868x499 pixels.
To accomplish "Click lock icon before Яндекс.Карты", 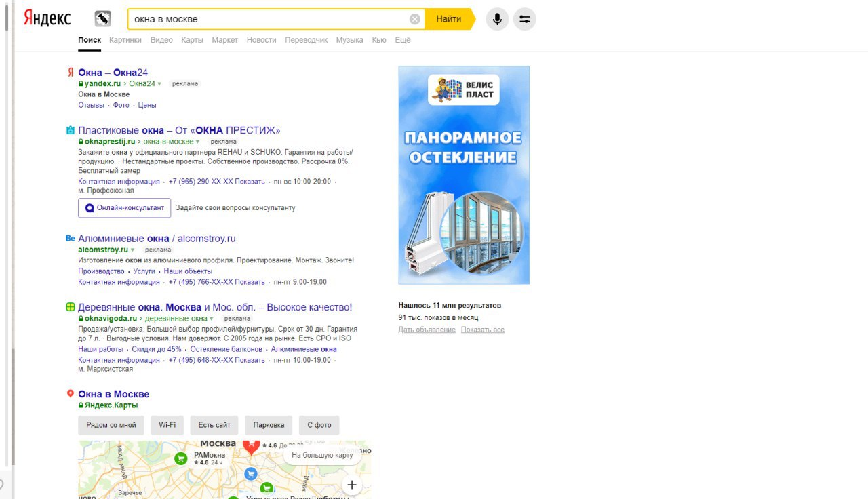I will click(x=81, y=405).
